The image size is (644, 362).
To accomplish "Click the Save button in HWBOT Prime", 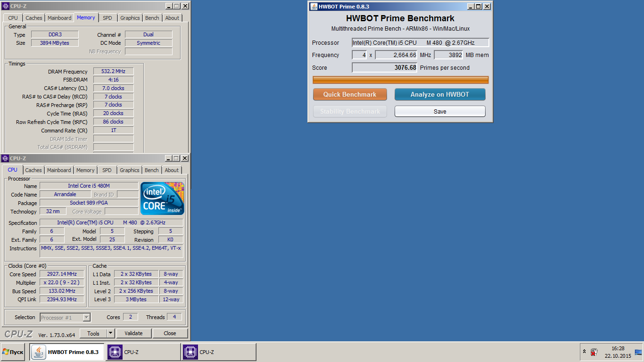I will (x=440, y=111).
